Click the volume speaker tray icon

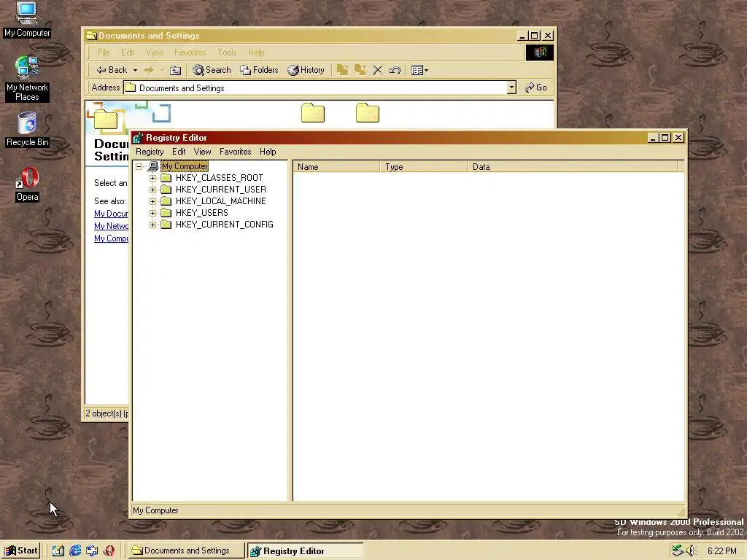[x=691, y=551]
